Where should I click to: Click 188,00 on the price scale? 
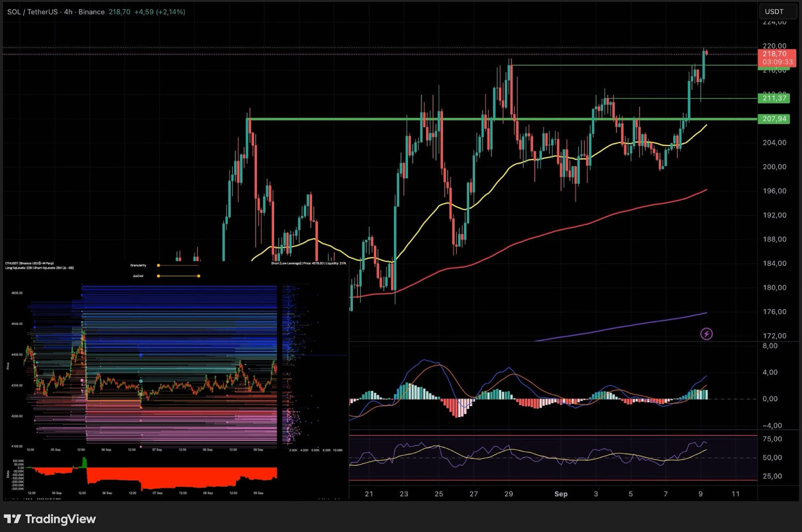click(x=774, y=239)
